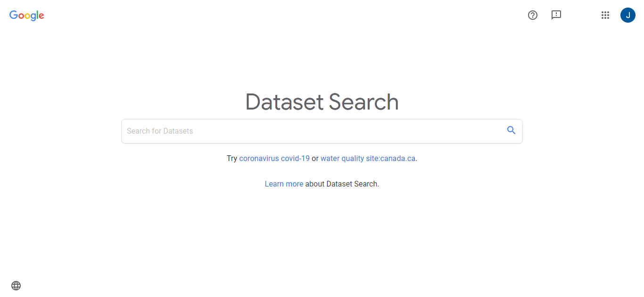Click the Dataset Search heading
644x297 pixels.
pos(322,102)
